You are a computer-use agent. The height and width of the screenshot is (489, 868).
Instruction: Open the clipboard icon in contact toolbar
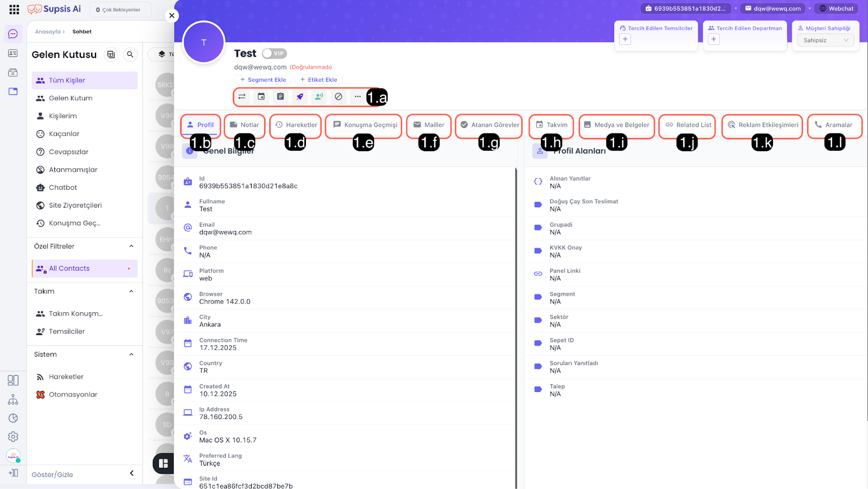[x=280, y=96]
